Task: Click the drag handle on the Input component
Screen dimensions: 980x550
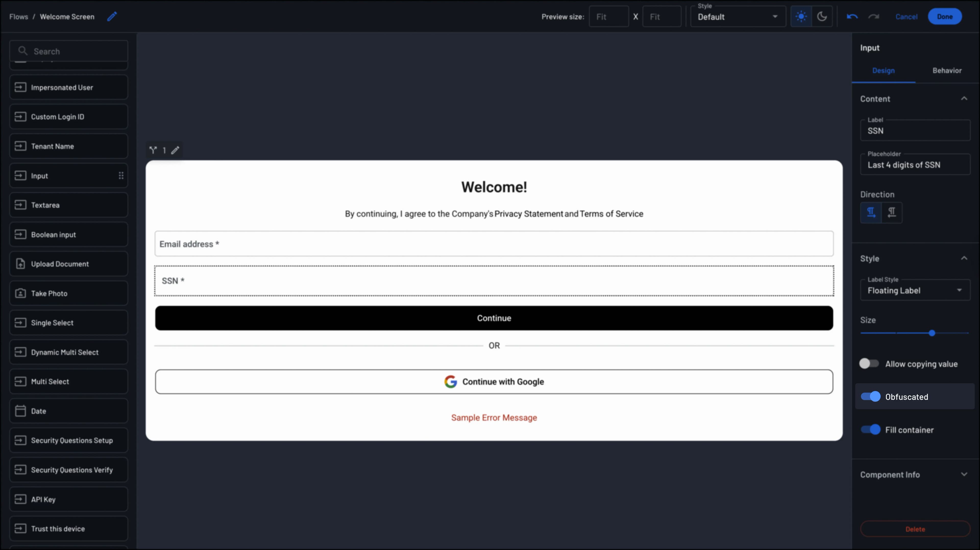Action: [x=121, y=175]
